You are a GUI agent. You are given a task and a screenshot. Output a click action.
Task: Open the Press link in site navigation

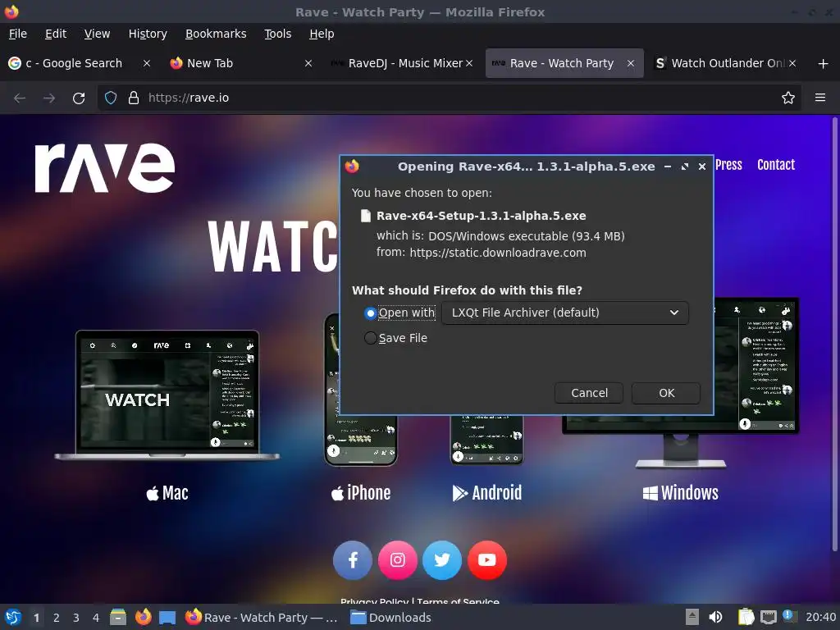[x=728, y=164]
